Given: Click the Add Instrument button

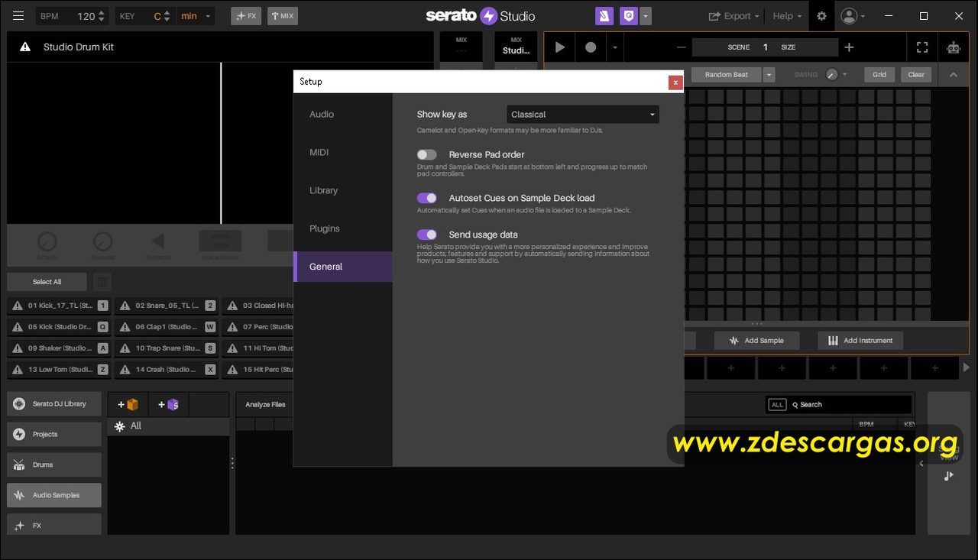Looking at the screenshot, I should pyautogui.click(x=860, y=341).
